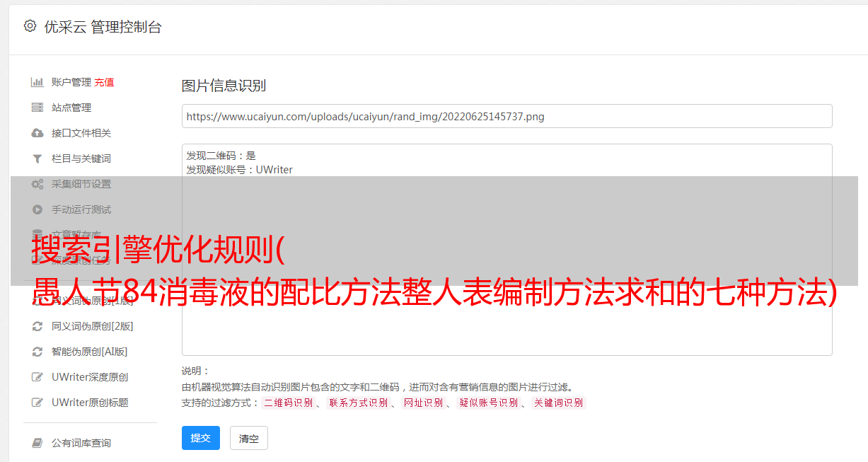Open the 手动运行测试 menu label
This screenshot has width=868, height=462.
click(x=81, y=209)
